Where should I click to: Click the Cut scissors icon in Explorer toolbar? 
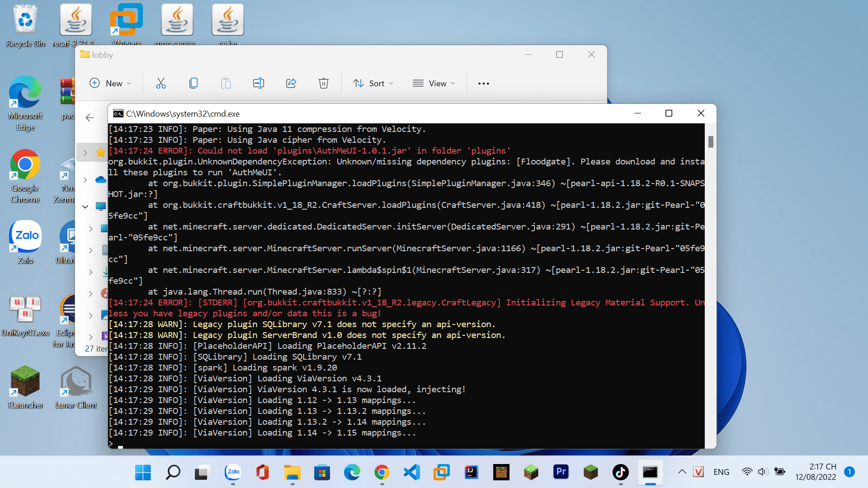tap(160, 83)
